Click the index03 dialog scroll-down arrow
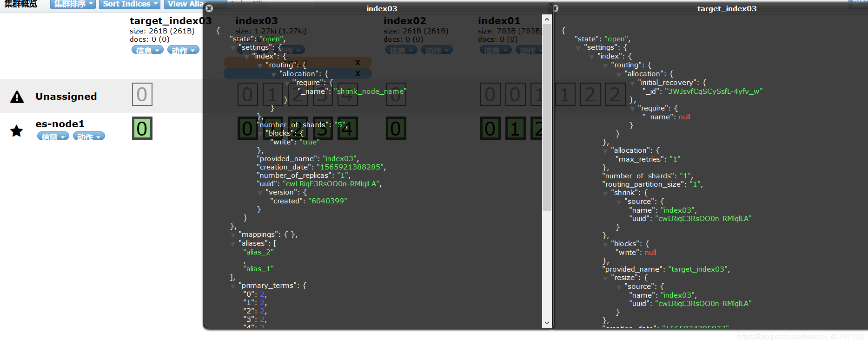The height and width of the screenshot is (345, 868). click(x=547, y=323)
